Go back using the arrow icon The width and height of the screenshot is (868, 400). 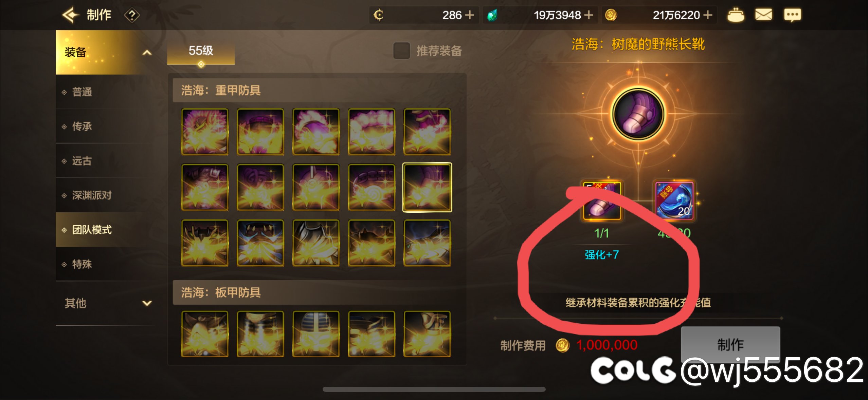70,15
